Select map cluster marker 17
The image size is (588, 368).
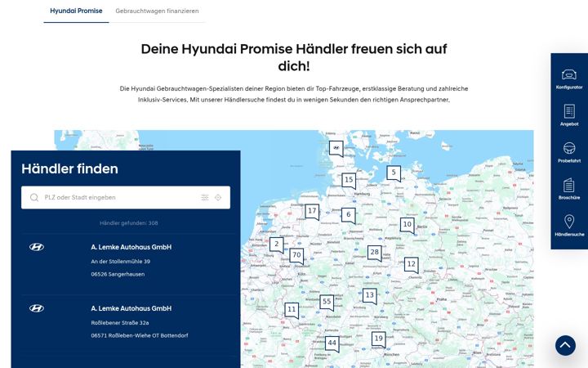(312, 212)
